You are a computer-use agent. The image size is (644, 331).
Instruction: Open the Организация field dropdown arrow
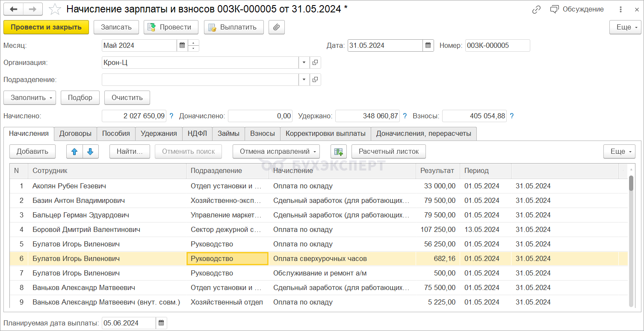point(304,63)
